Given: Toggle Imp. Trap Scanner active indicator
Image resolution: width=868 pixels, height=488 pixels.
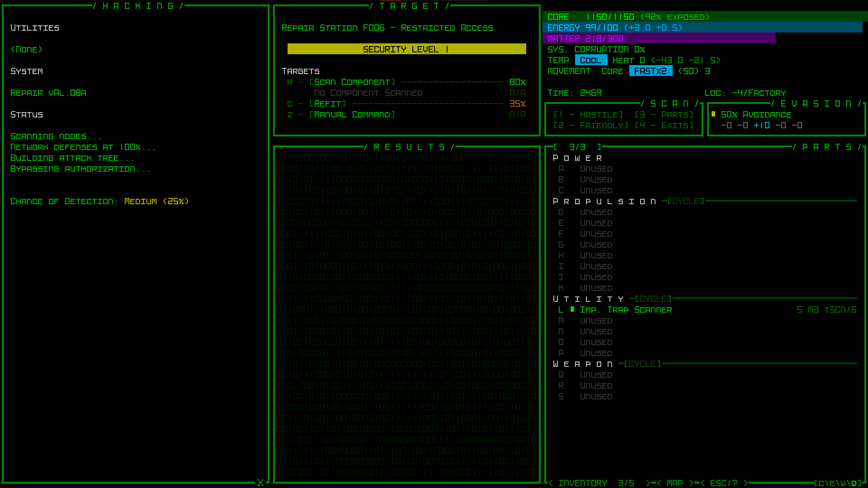Looking at the screenshot, I should point(572,310).
